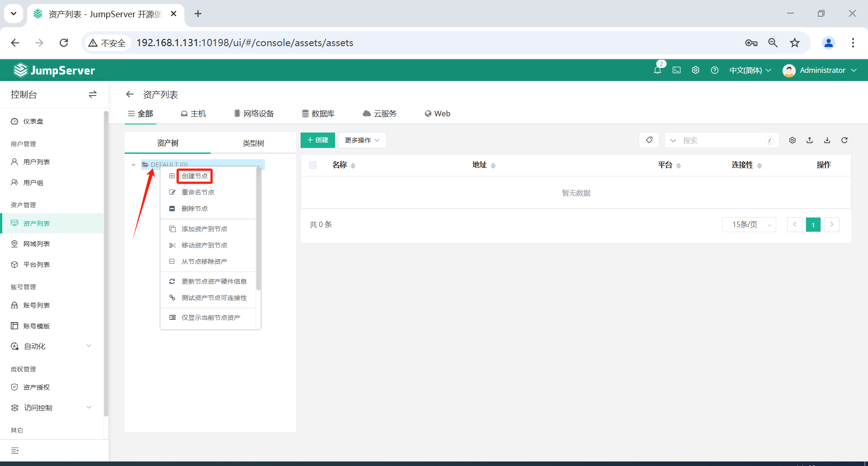Click the export upload icon

tap(810, 140)
